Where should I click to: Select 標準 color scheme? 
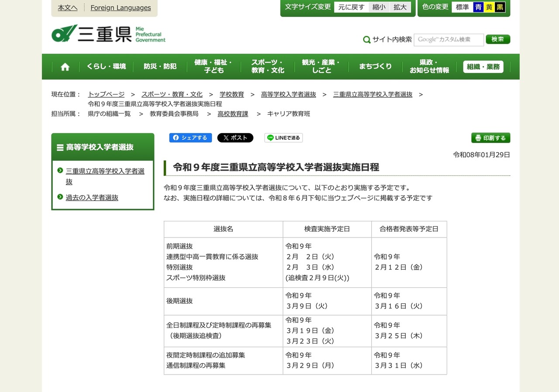(462, 7)
